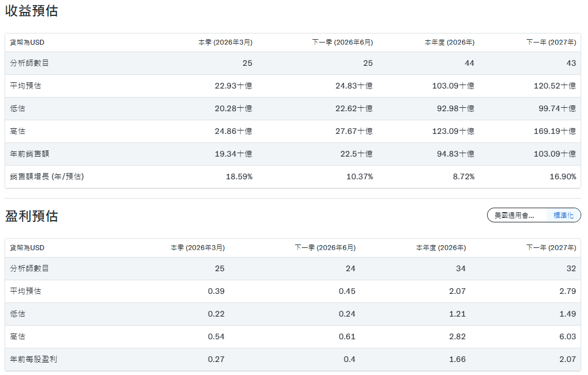The width and height of the screenshot is (588, 375).
Task: Click the 收益預估 section heading
Action: (x=32, y=11)
